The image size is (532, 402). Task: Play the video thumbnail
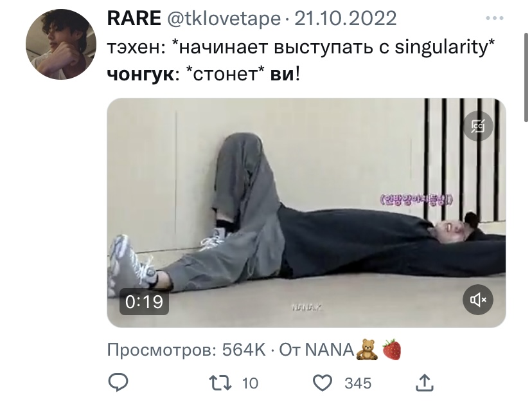point(306,213)
